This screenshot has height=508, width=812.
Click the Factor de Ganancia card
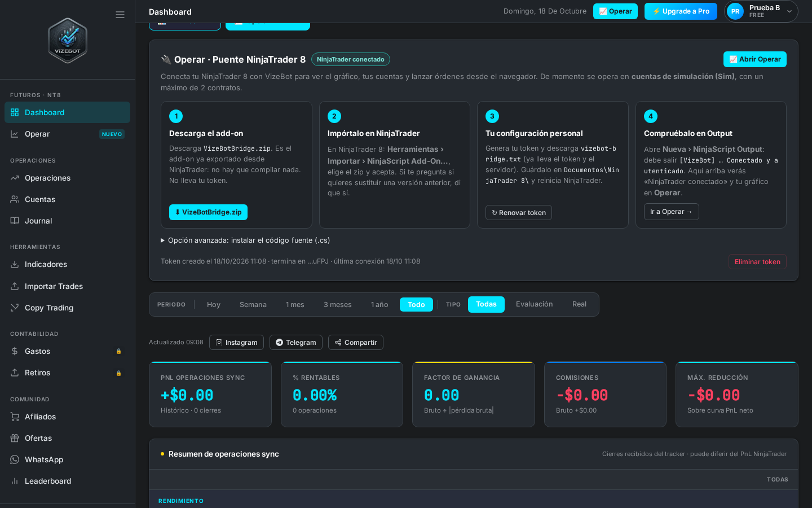[x=474, y=395]
